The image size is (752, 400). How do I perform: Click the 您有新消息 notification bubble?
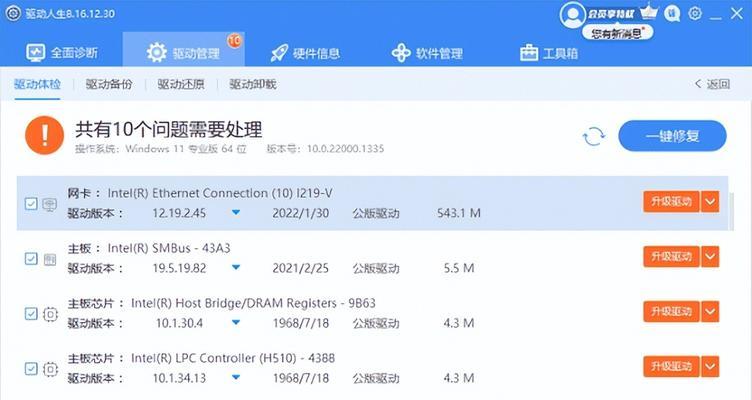(618, 33)
